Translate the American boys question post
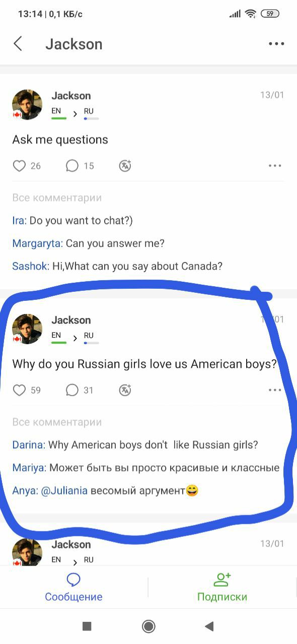Screen dimensions: 297x644 125,390
